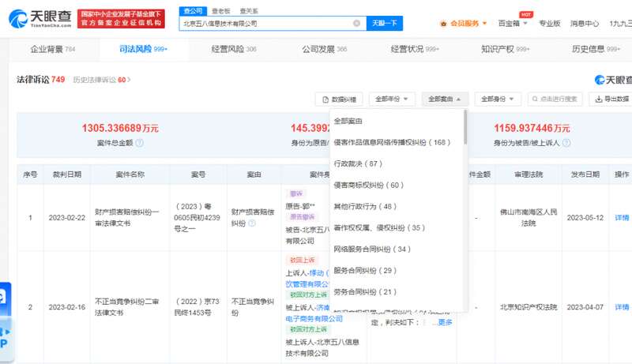Click the document icon in 数据纠错 button
The height and width of the screenshot is (364, 632).
325,99
